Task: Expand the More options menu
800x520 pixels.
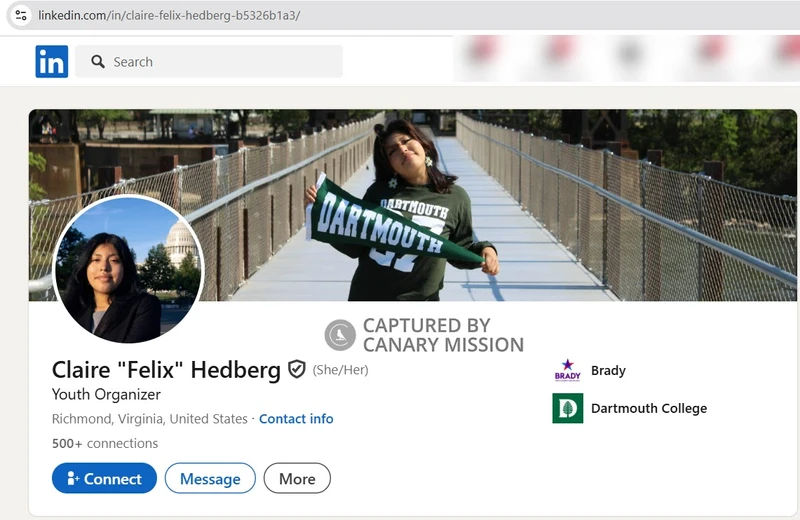Action: [297, 479]
